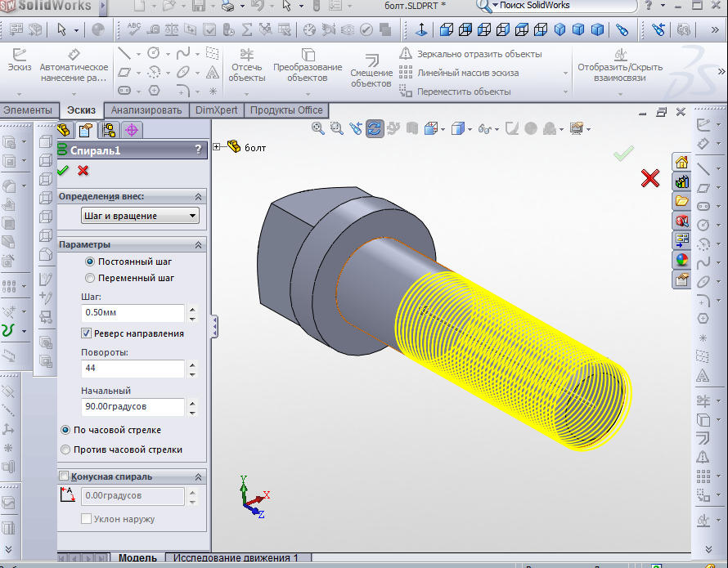Viewport: 728px width, 568px height.
Task: Open the Шаг и вращение dropdown
Action: 140,216
